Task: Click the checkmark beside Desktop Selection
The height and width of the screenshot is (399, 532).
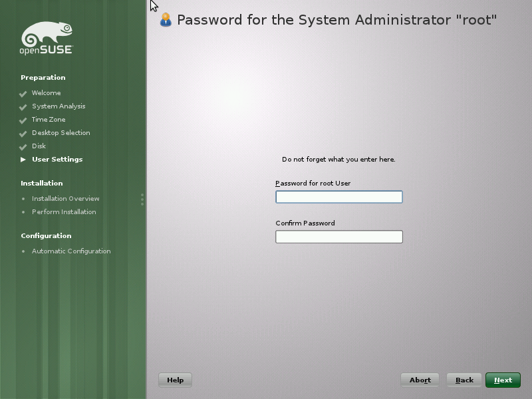Action: [x=23, y=134]
